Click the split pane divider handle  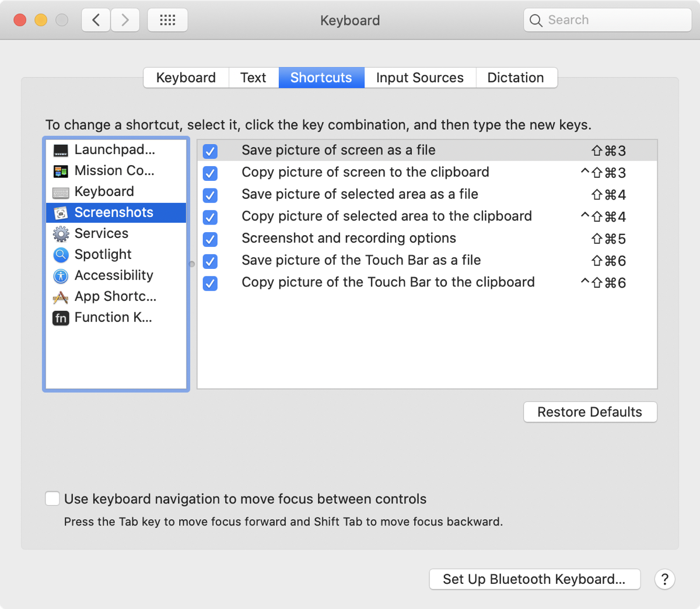coord(192,264)
